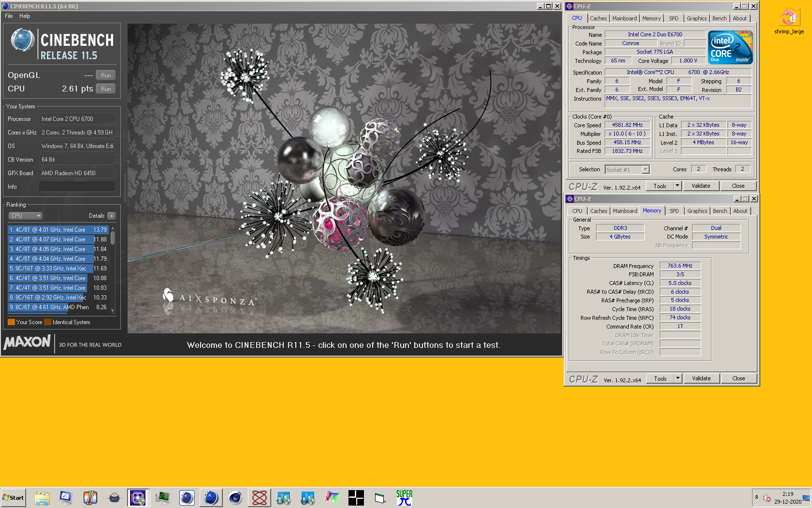
Task: Click the first Cinebench globe taskbar icon
Action: (x=187, y=498)
